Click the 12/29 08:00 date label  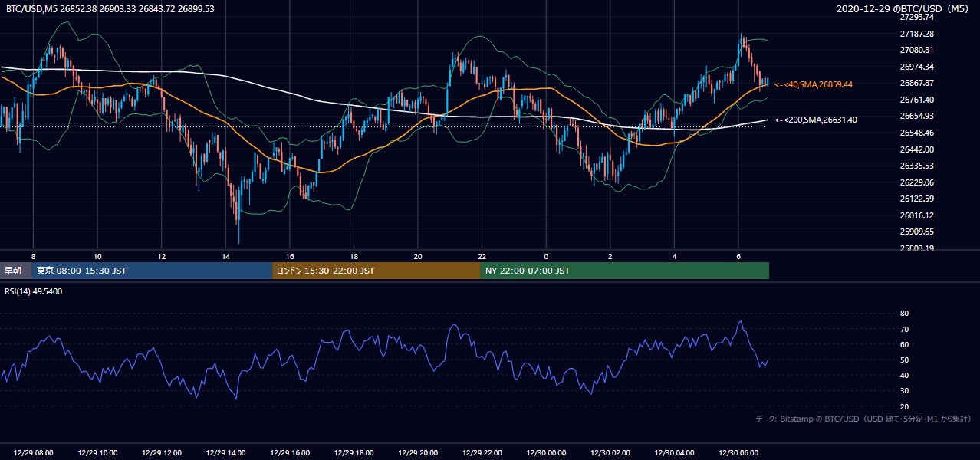pyautogui.click(x=34, y=453)
